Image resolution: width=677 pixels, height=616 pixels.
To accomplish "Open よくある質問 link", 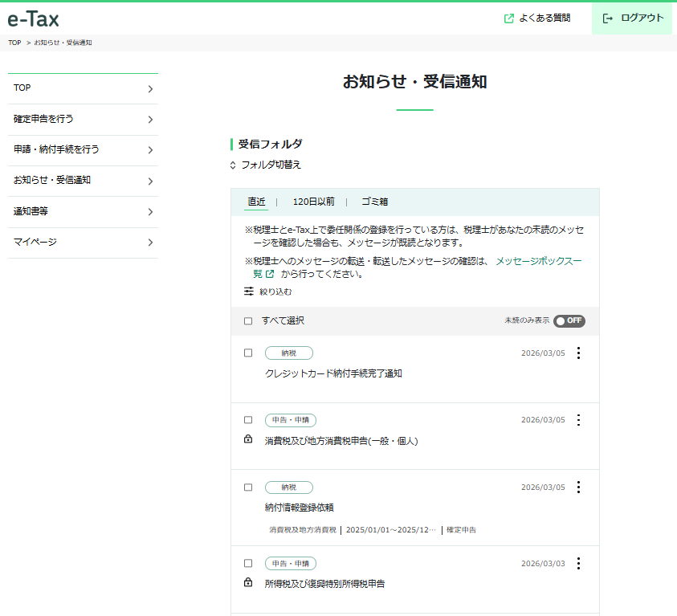I will point(537,18).
